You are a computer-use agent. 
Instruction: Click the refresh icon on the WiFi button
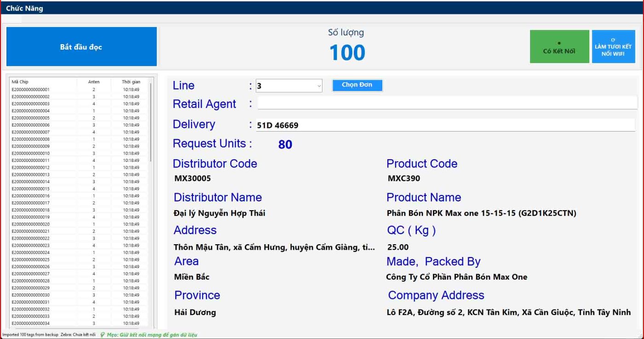[x=613, y=40]
